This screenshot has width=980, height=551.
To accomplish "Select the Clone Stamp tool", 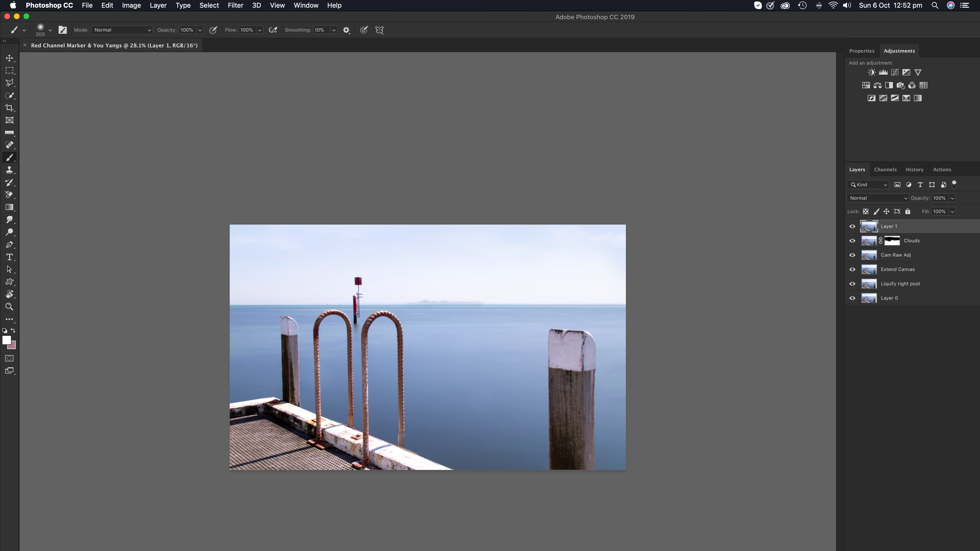I will 9,170.
